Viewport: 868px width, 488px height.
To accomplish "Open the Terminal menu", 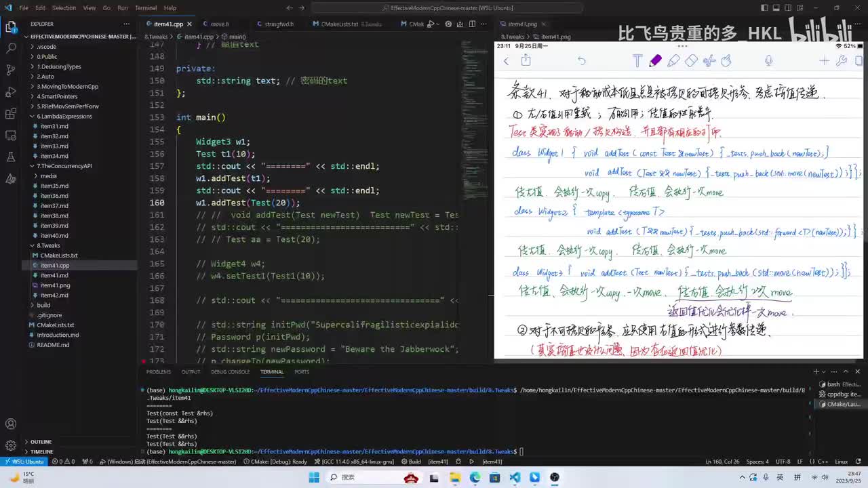I will click(146, 8).
